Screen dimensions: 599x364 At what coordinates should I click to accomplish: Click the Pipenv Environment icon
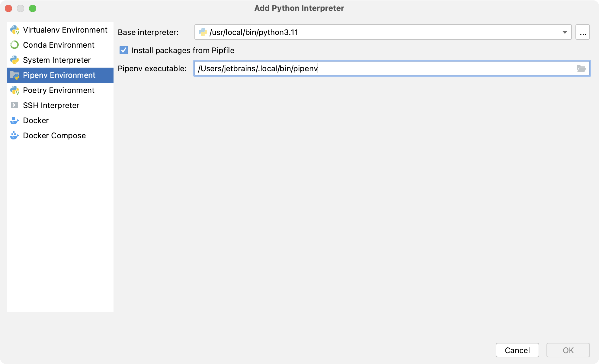tap(15, 75)
